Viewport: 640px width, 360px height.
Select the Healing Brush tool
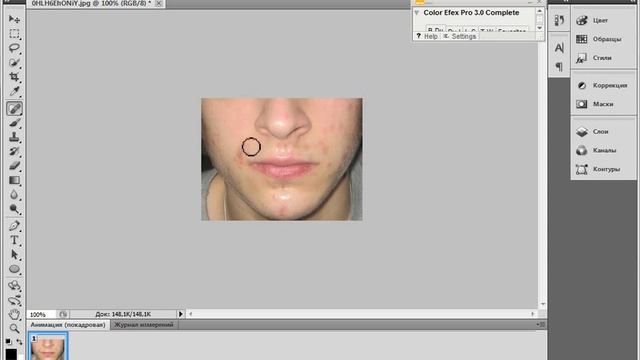pos(14,109)
